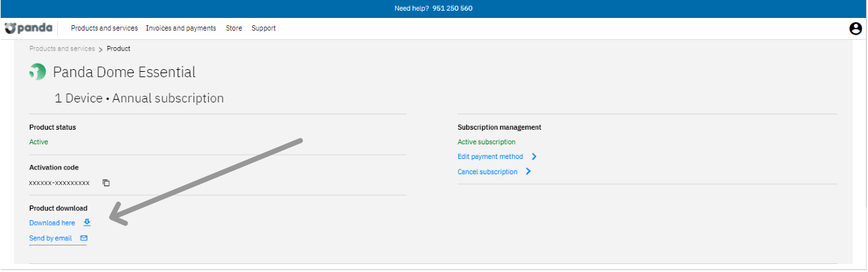Click the Download here link
Viewport: 868px width, 272px height.
tap(52, 223)
